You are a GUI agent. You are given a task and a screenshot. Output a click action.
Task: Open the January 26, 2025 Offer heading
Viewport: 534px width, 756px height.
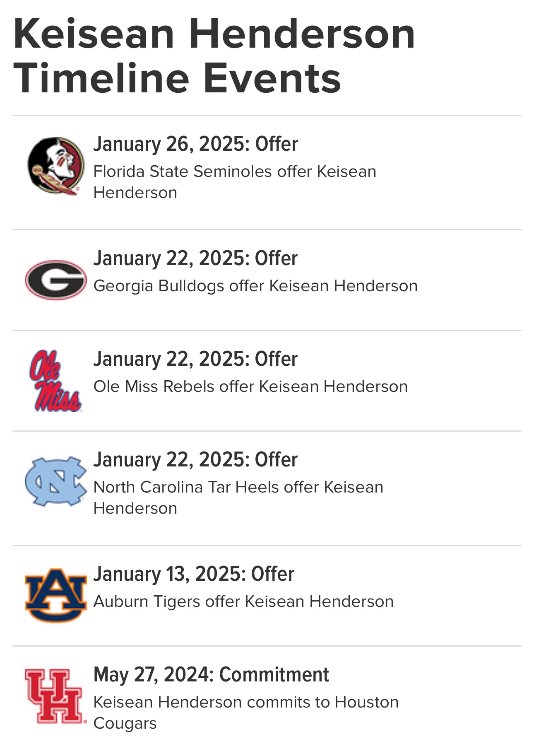tap(195, 144)
